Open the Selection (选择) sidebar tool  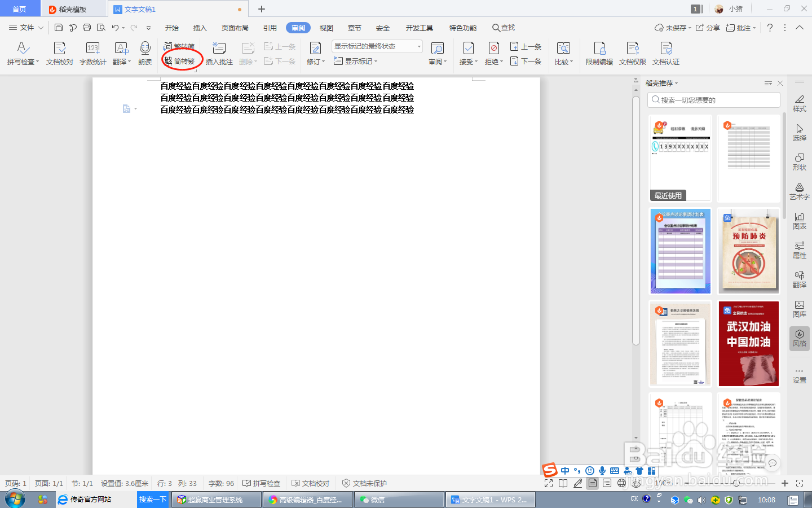click(x=800, y=132)
